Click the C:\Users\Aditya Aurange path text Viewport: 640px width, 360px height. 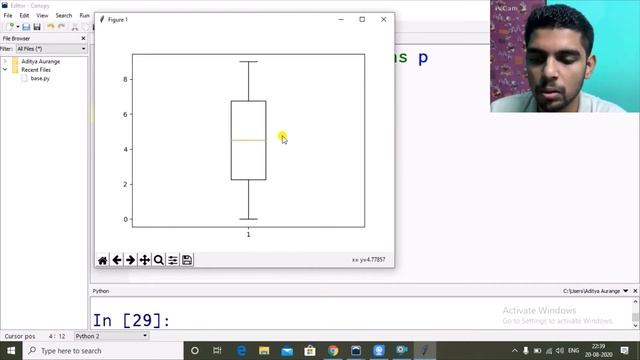[591, 291]
